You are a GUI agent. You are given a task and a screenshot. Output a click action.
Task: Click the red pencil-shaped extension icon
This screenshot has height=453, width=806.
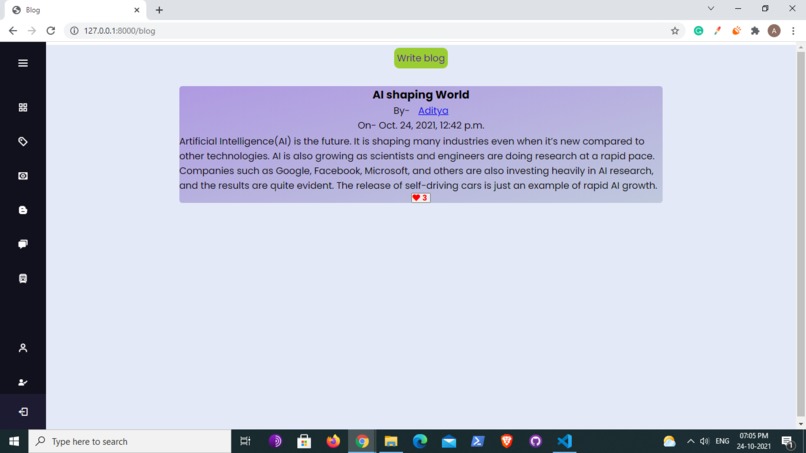[x=717, y=31]
